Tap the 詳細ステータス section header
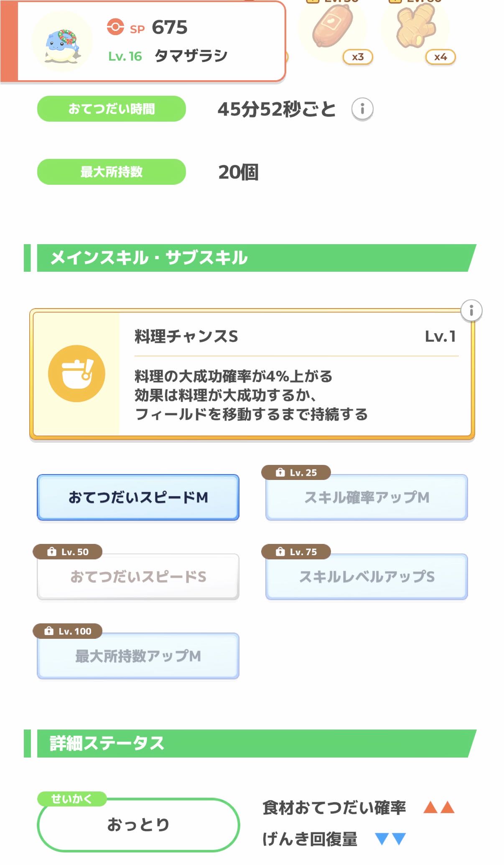504x865 pixels. click(251, 743)
